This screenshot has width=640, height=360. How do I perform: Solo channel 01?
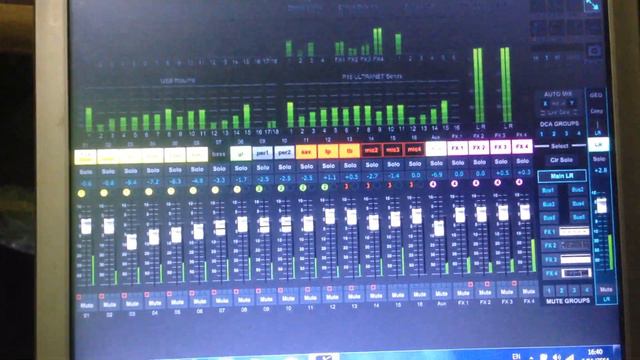[86, 172]
